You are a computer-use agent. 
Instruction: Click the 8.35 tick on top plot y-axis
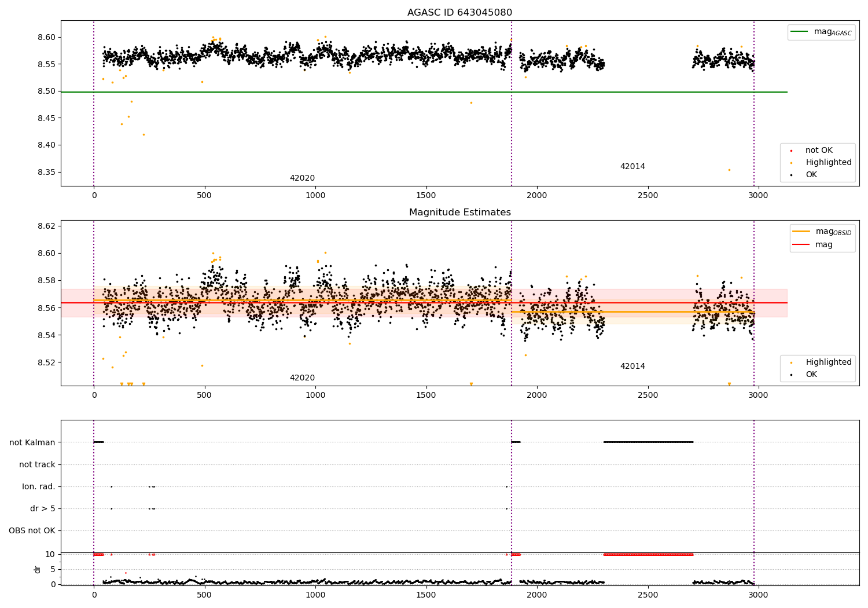tap(46, 173)
